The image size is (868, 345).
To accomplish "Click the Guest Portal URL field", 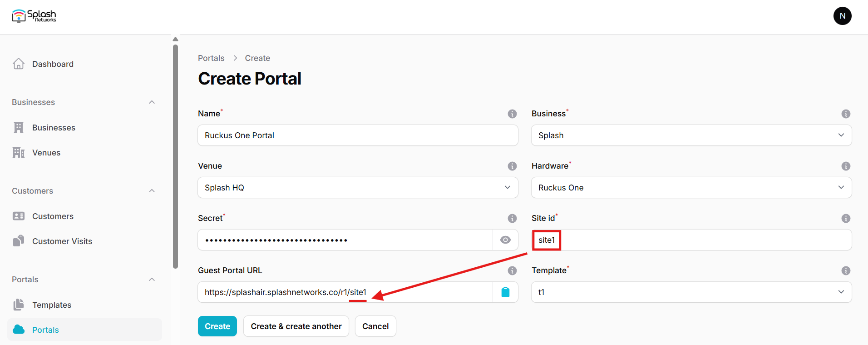I will [x=345, y=292].
